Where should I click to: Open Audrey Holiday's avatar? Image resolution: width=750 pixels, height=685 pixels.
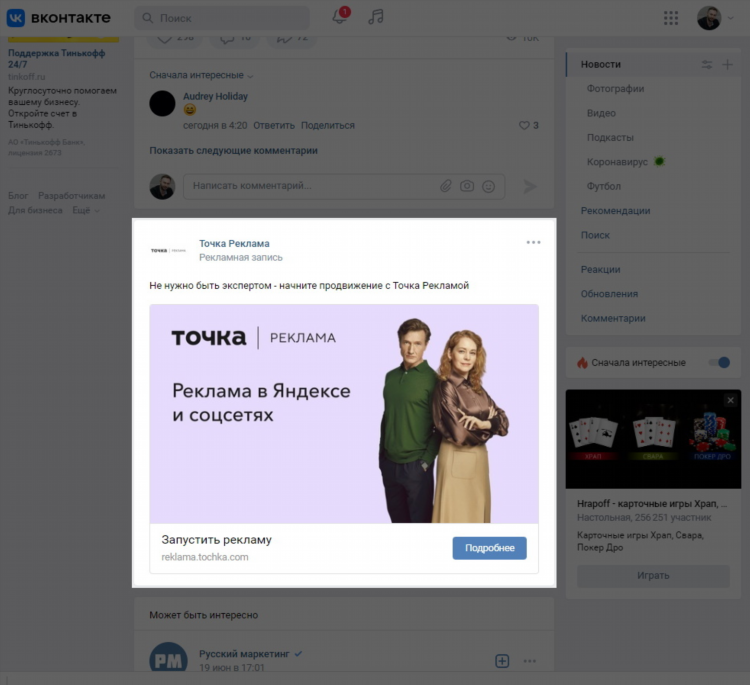point(162,103)
